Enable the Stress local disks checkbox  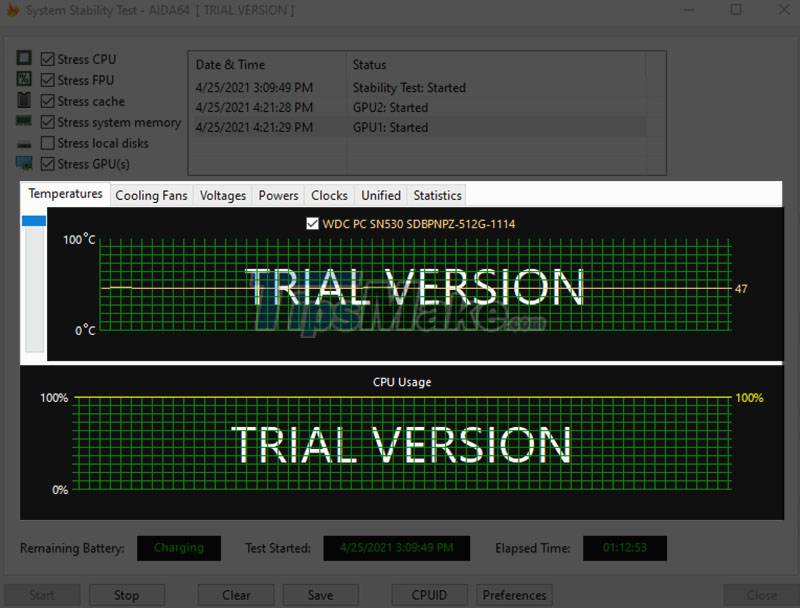tap(47, 143)
